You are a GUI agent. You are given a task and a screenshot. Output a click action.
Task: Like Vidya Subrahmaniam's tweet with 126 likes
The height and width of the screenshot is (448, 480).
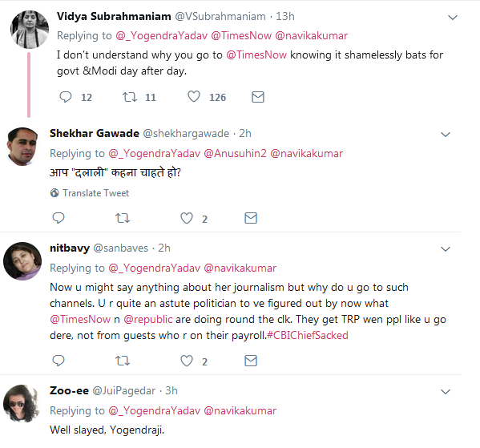(x=194, y=96)
